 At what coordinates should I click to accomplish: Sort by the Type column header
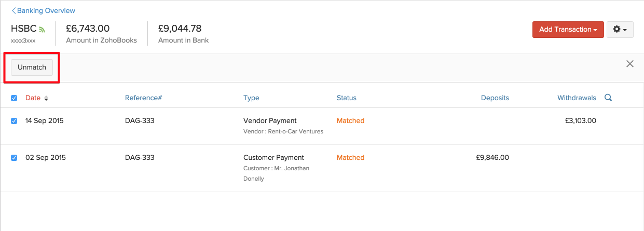coord(251,98)
